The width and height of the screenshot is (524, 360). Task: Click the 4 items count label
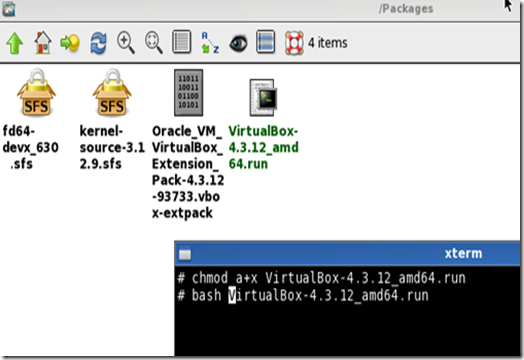(328, 43)
